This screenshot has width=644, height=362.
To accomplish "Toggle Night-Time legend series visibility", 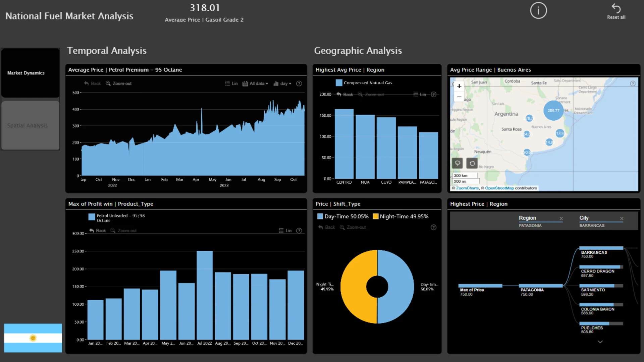I will [x=400, y=217].
